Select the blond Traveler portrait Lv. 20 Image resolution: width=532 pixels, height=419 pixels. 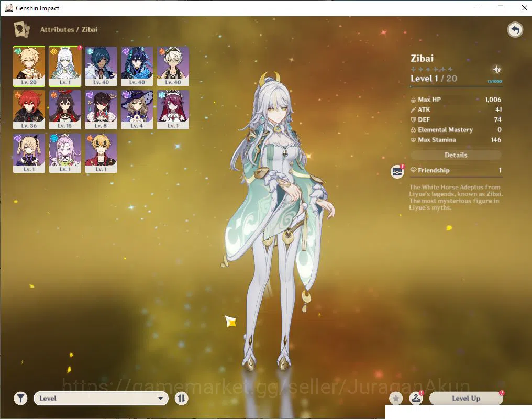(x=29, y=66)
